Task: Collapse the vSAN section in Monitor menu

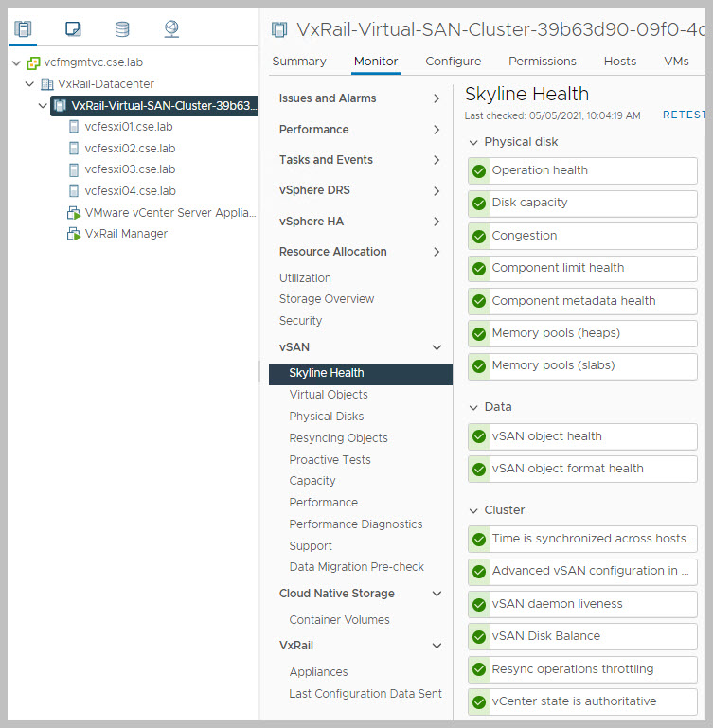Action: [x=437, y=347]
